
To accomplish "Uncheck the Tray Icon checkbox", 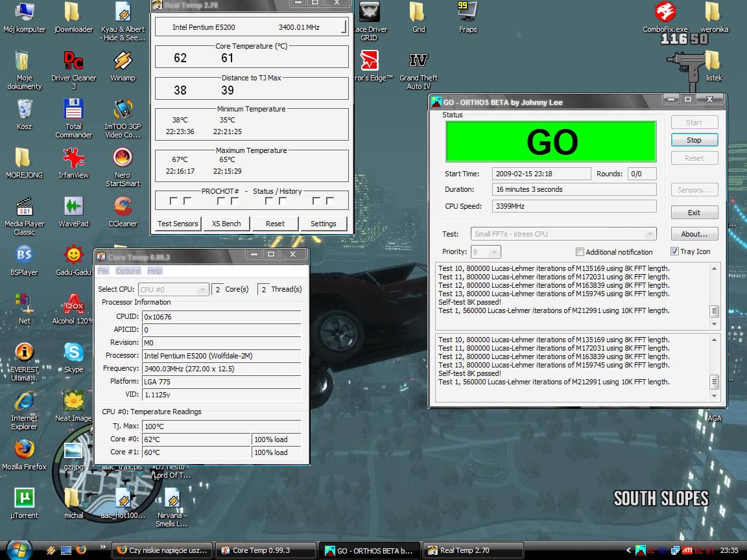I will [674, 251].
